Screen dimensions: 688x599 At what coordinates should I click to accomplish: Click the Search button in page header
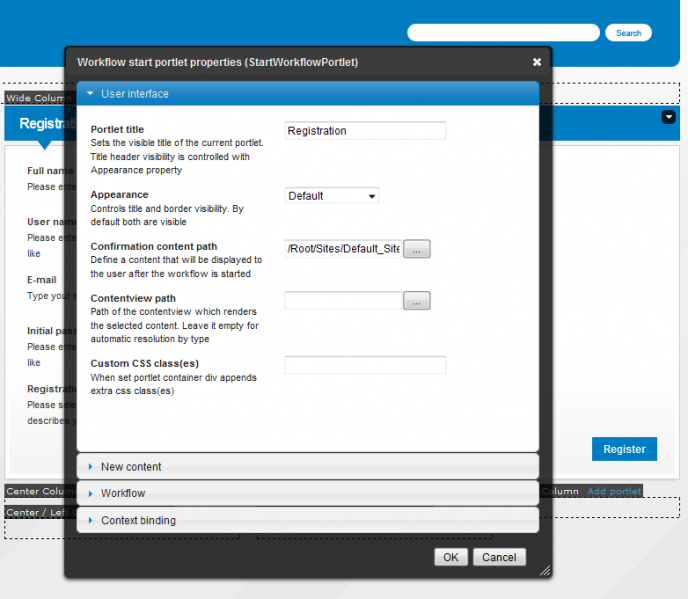(x=628, y=33)
